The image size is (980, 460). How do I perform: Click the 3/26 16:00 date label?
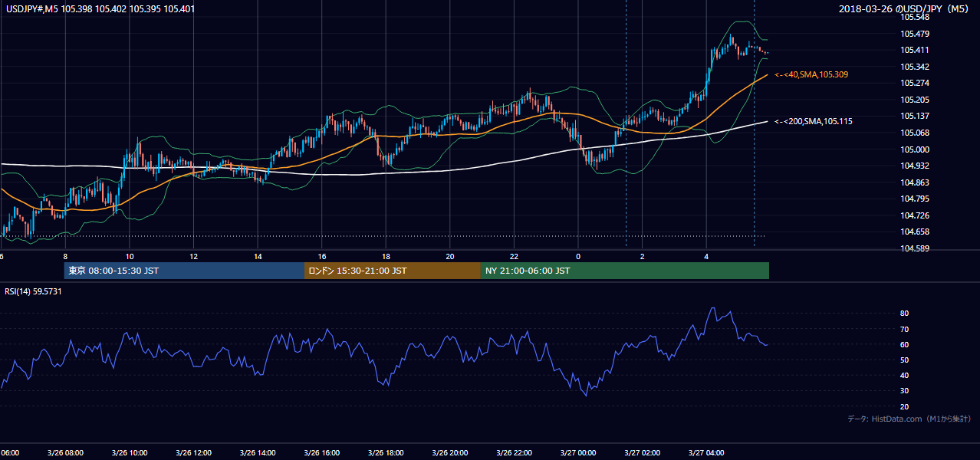pyautogui.click(x=322, y=453)
